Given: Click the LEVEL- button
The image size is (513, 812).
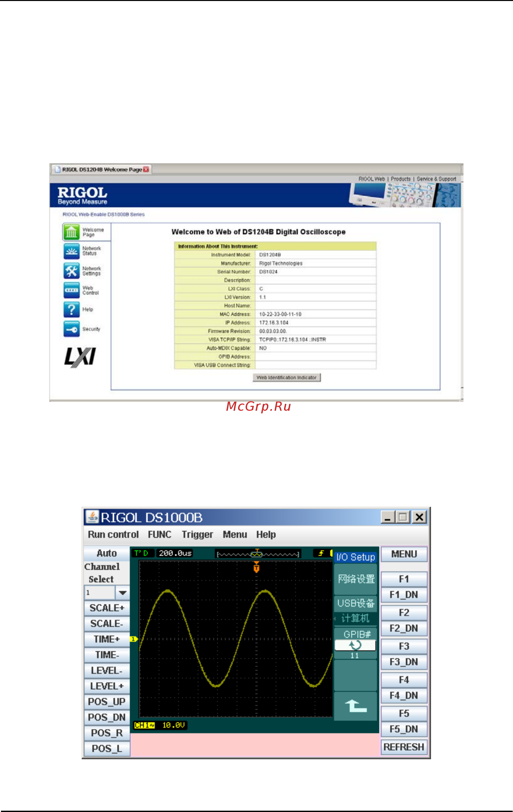Looking at the screenshot, I should [x=107, y=670].
